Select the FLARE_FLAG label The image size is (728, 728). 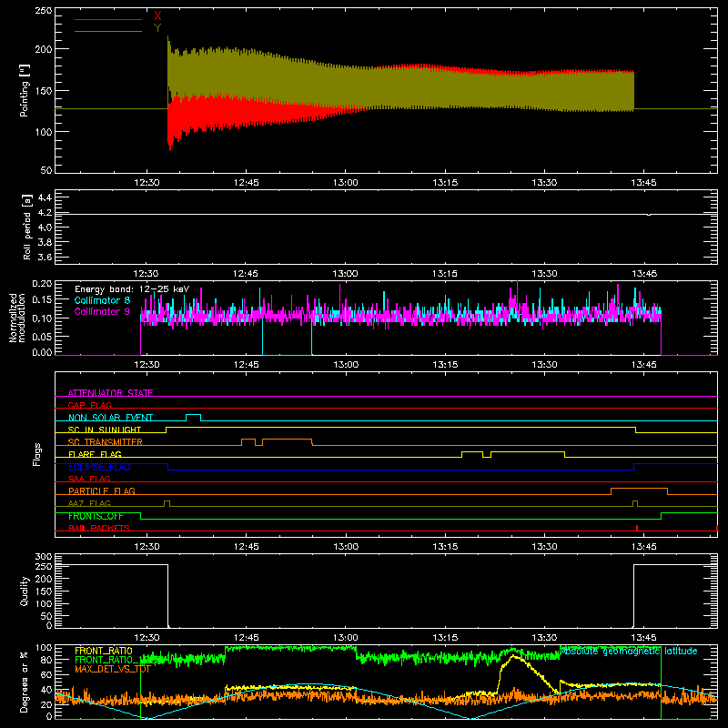(x=95, y=454)
